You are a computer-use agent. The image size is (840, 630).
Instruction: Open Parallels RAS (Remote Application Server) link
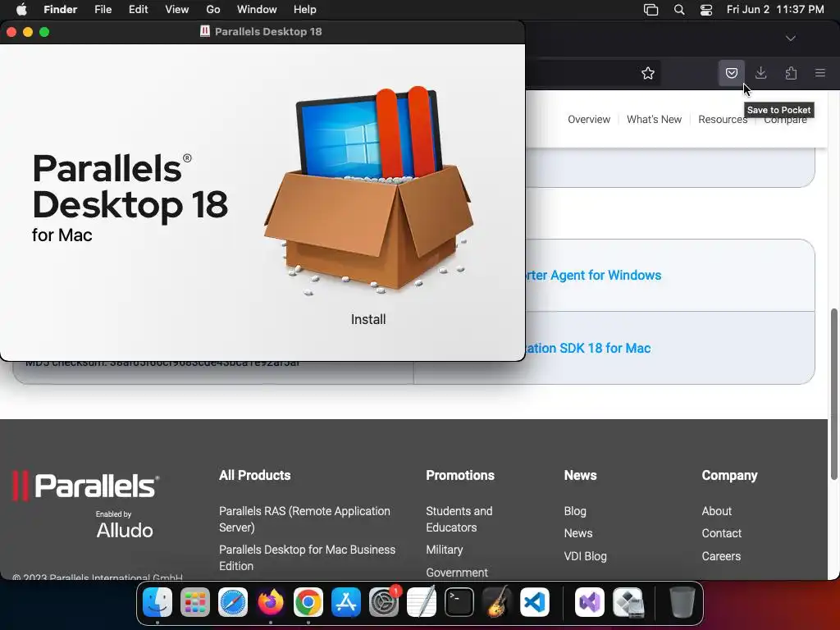click(304, 519)
